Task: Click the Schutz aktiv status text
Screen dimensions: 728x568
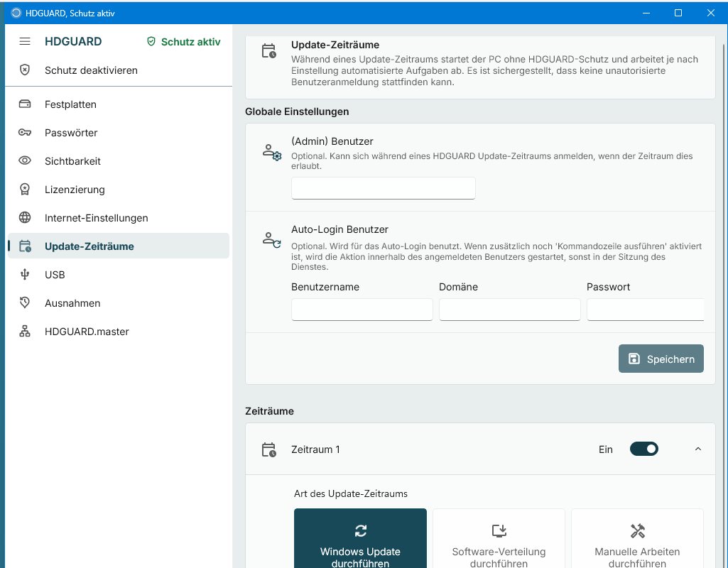Action: click(190, 42)
